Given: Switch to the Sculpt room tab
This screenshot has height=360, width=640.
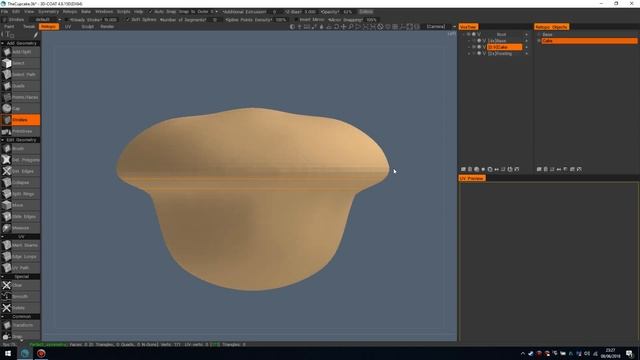Looking at the screenshot, I should pos(87,27).
